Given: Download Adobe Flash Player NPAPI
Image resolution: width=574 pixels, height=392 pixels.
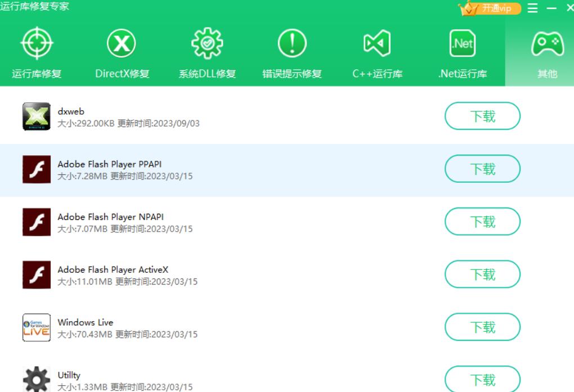Looking at the screenshot, I should pos(482,222).
